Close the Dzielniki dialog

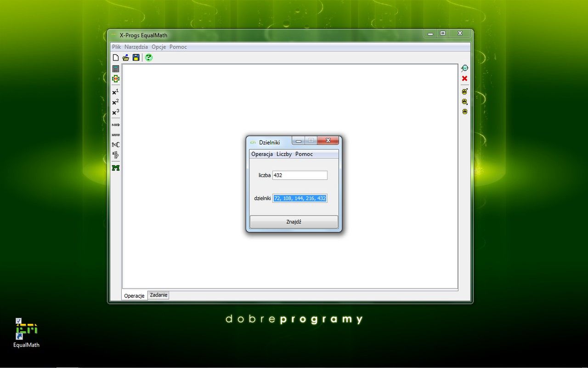point(328,141)
